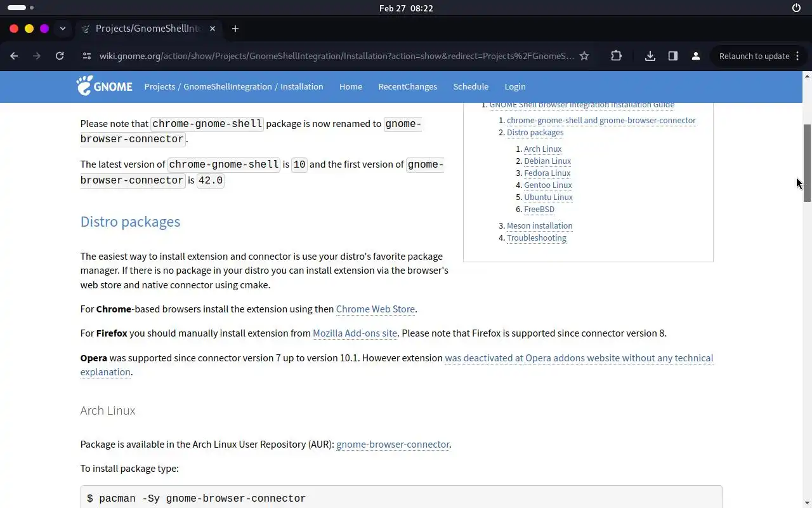Jump to Gentoo Linux in contents
This screenshot has width=812, height=508.
548,185
